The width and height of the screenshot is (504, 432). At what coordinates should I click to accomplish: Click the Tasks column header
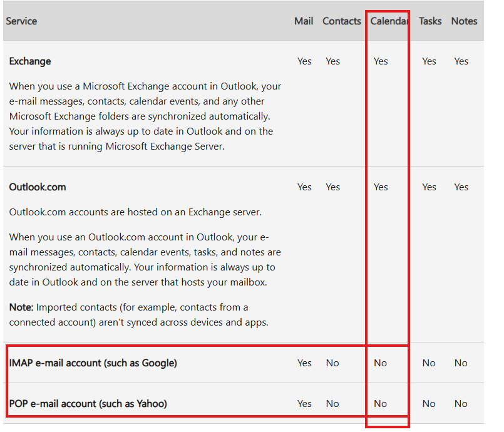[430, 21]
